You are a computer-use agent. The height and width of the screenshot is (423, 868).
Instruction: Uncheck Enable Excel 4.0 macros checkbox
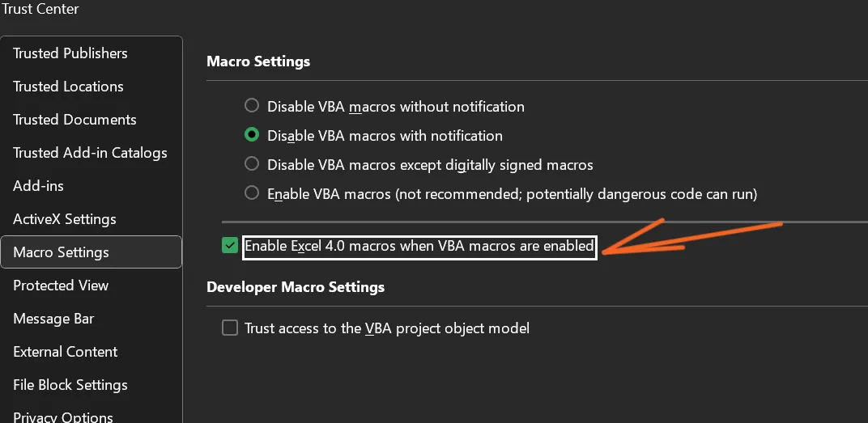(230, 246)
